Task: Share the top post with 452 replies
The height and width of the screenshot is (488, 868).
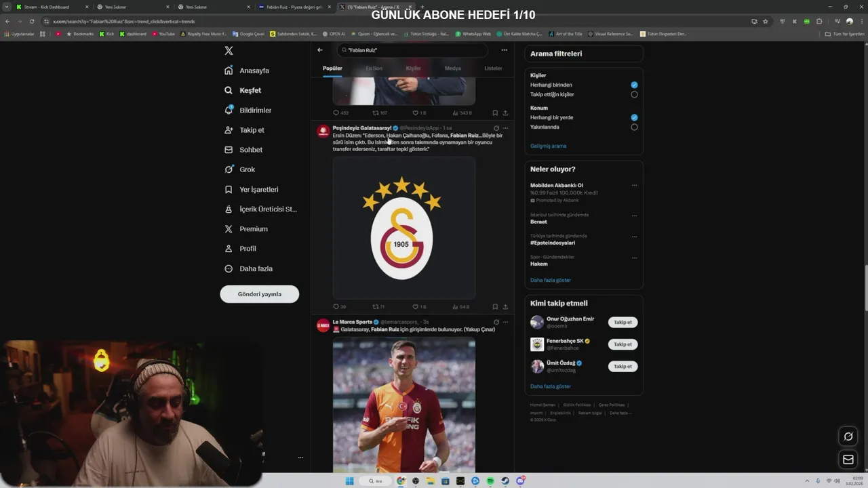Action: [505, 113]
